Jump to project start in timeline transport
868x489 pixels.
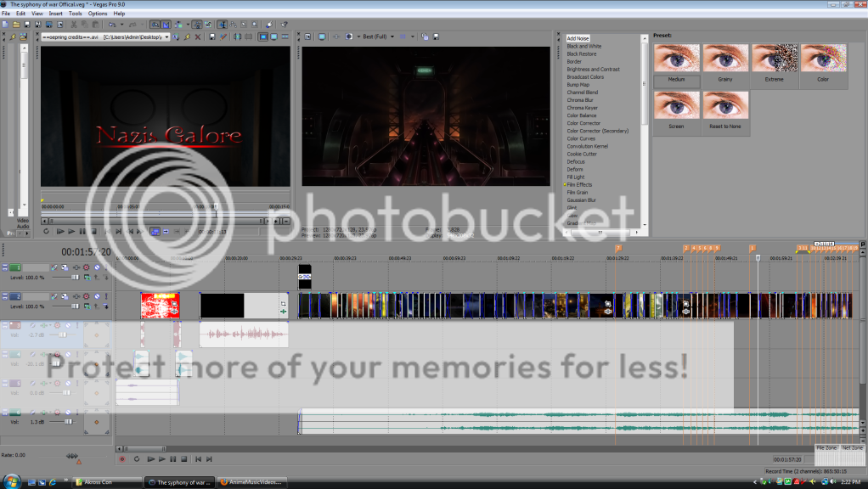pyautogui.click(x=198, y=459)
